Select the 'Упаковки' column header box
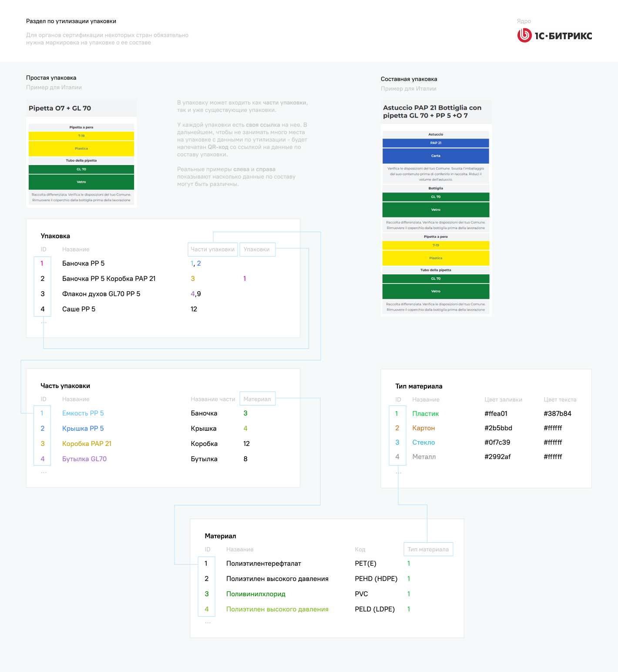 click(257, 250)
